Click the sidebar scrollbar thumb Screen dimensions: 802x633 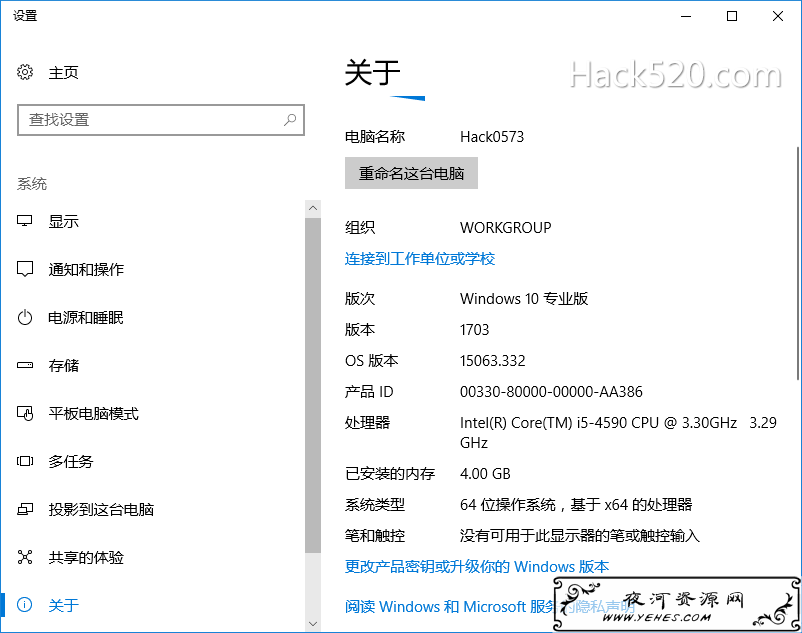pyautogui.click(x=313, y=385)
